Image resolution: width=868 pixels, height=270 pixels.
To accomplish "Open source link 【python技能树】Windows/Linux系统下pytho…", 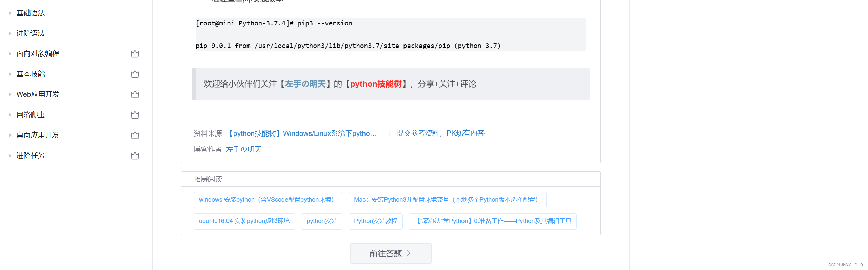I will click(x=301, y=133).
